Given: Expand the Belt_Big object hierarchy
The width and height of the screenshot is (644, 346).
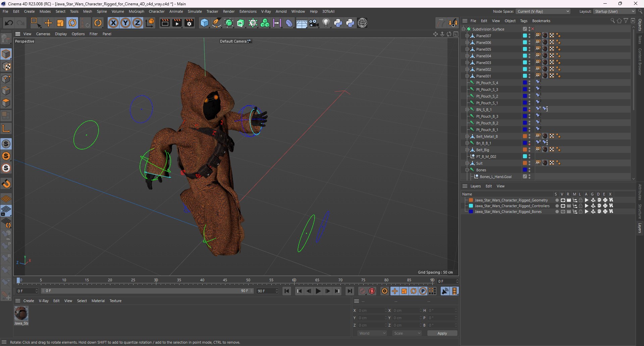Looking at the screenshot, I should point(467,150).
